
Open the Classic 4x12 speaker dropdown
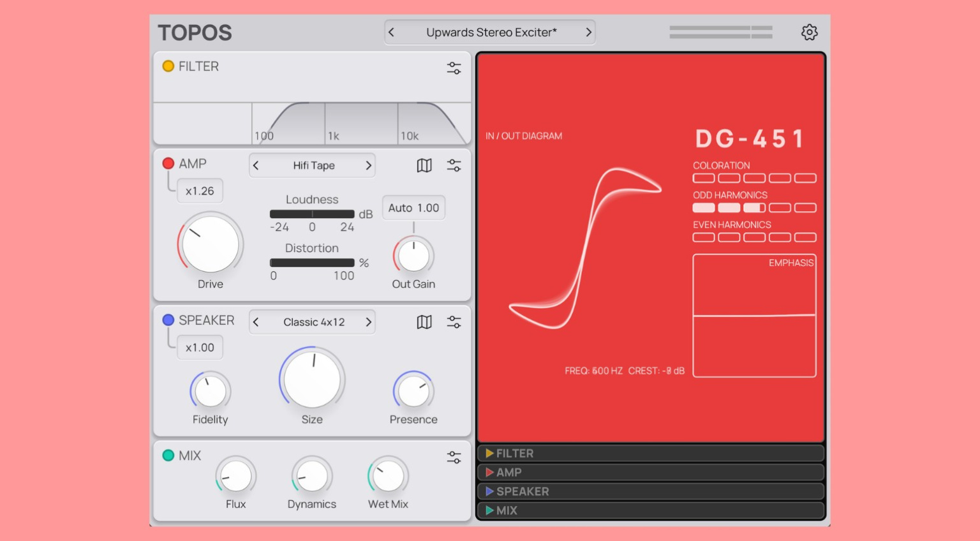(x=313, y=322)
